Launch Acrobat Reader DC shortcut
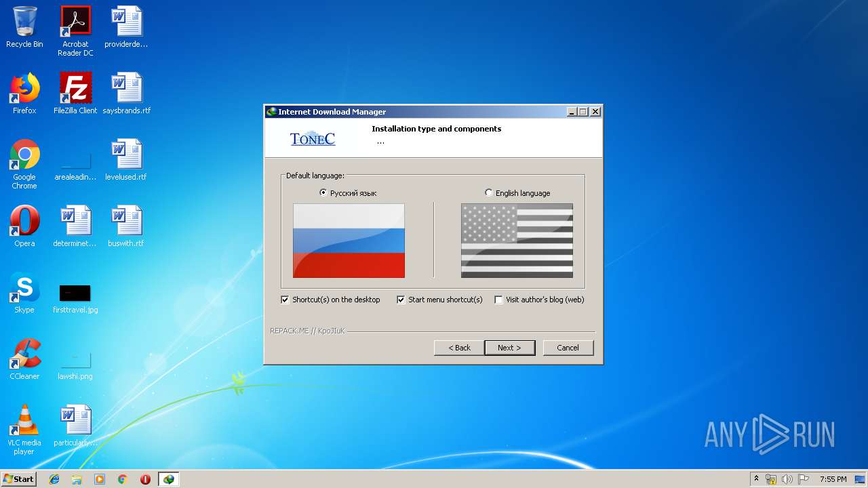Screen dimensions: 868x488 tap(75, 31)
